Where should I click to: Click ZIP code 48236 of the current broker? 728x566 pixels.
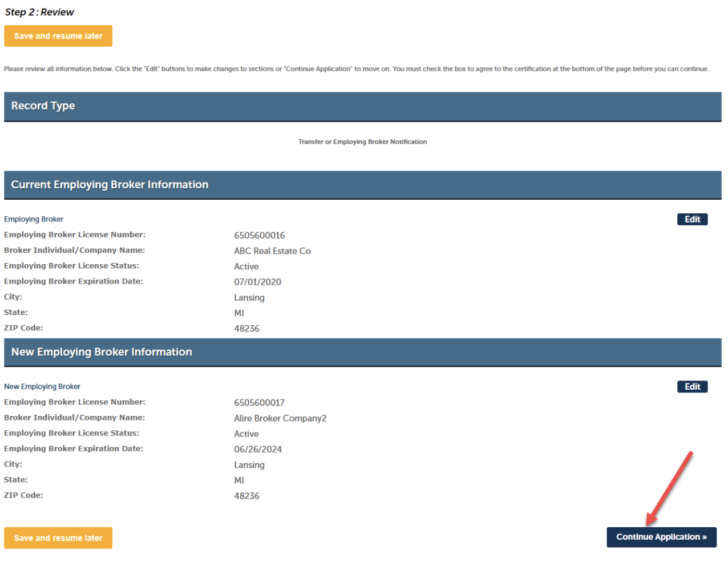pos(247,329)
